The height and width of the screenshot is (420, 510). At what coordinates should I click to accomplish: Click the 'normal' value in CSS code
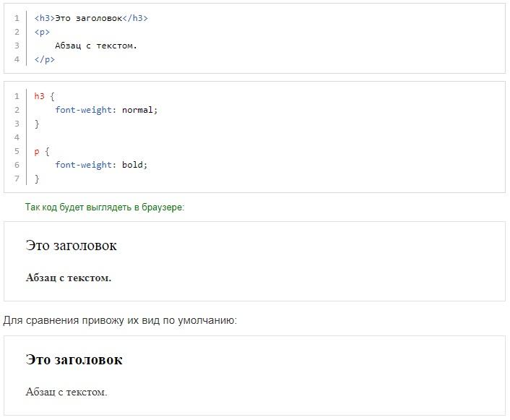pos(137,110)
